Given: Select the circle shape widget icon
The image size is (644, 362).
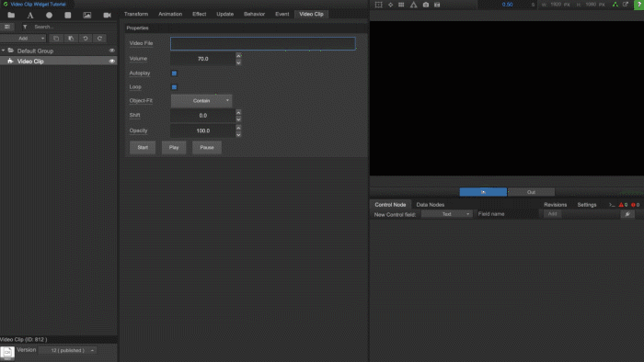Looking at the screenshot, I should [50, 16].
